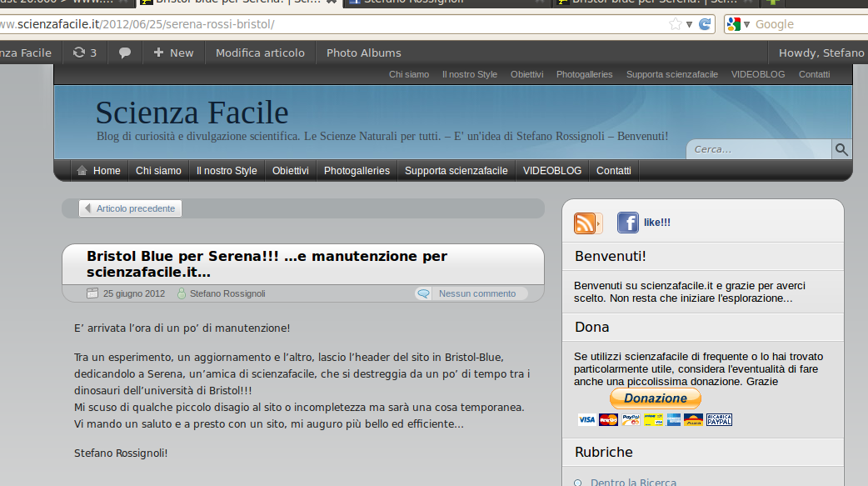Open Photo Albums in admin bar

click(x=364, y=53)
